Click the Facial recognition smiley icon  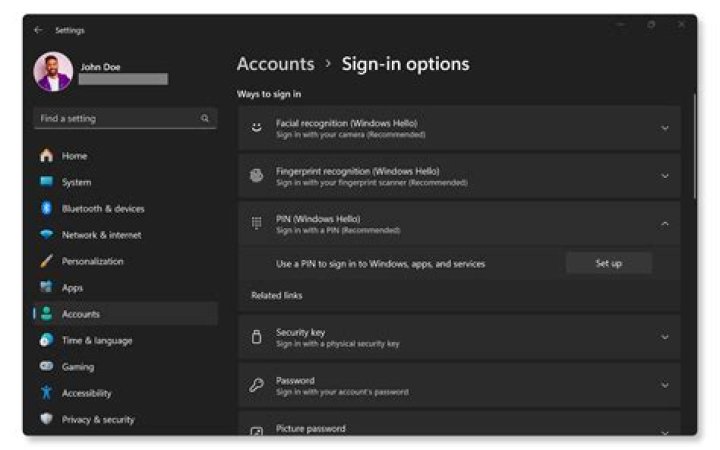pos(257,128)
